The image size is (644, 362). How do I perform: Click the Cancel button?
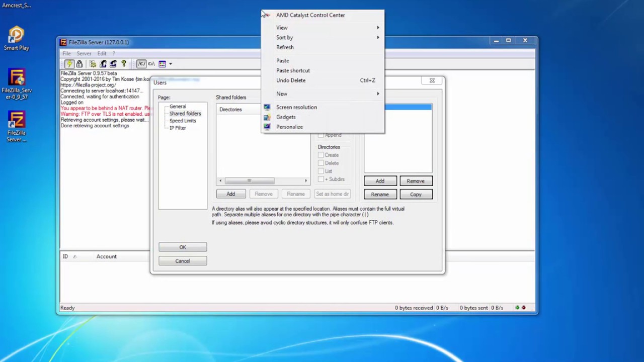click(x=183, y=261)
